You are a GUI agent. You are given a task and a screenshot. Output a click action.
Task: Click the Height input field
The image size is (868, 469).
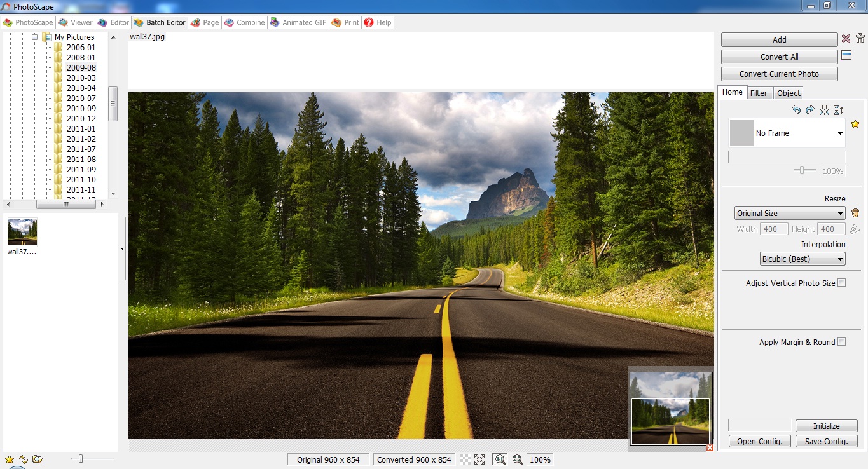(x=831, y=229)
